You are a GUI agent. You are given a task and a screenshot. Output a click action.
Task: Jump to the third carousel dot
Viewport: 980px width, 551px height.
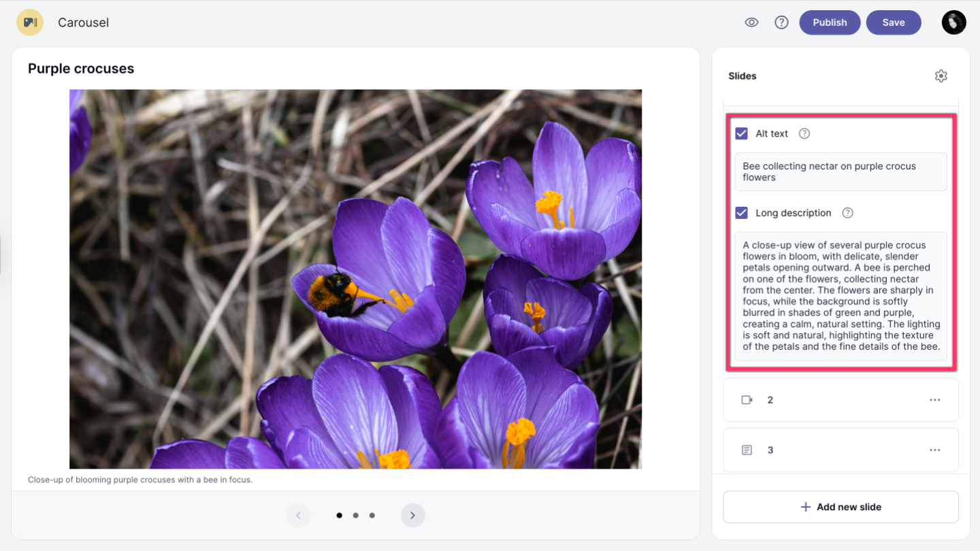(372, 516)
